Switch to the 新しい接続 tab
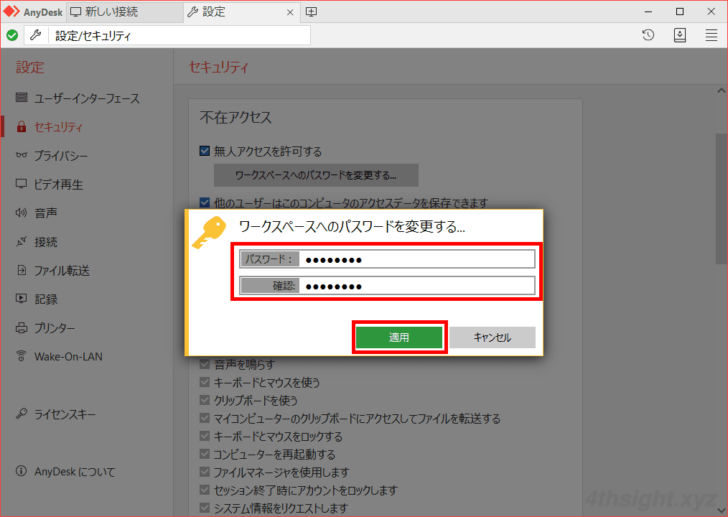This screenshot has height=517, width=728. point(125,12)
